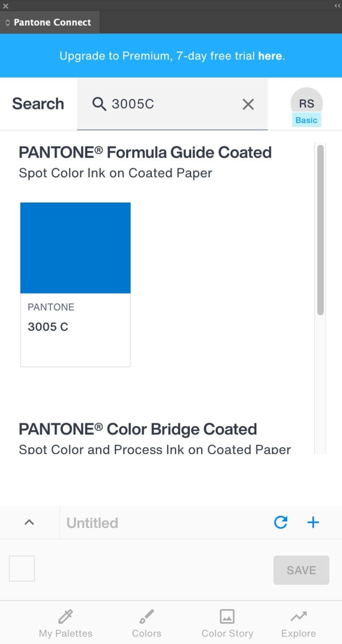Select the PANTONE 3005 C color swatch

click(x=75, y=247)
